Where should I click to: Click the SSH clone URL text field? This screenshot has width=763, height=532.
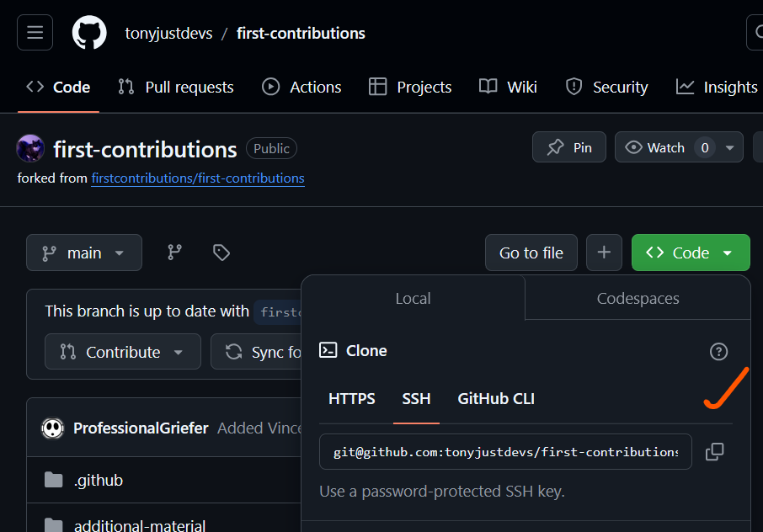505,452
